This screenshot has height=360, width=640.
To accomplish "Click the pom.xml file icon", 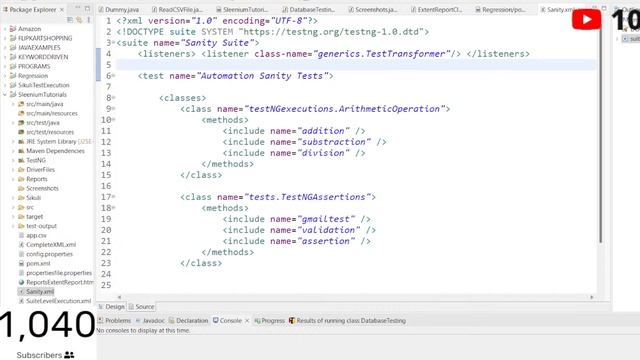I will pyautogui.click(x=21, y=263).
